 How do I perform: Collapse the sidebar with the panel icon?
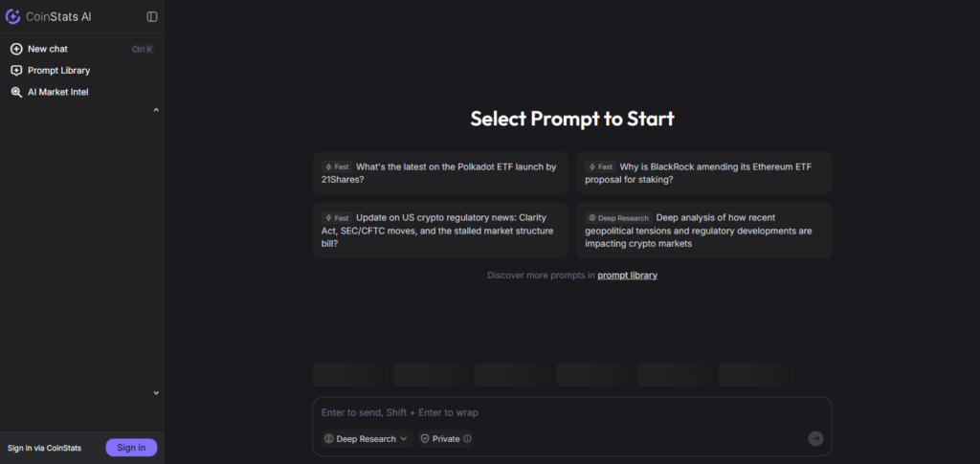152,16
